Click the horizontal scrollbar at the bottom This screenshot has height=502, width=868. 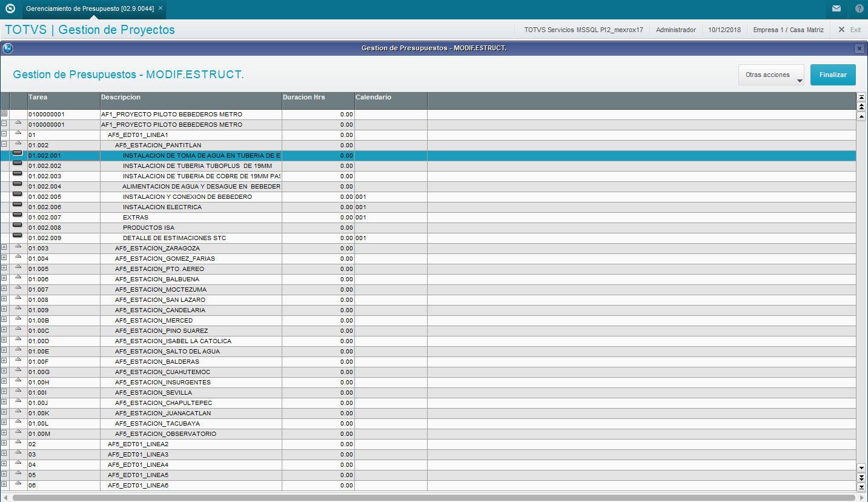[x=434, y=498]
